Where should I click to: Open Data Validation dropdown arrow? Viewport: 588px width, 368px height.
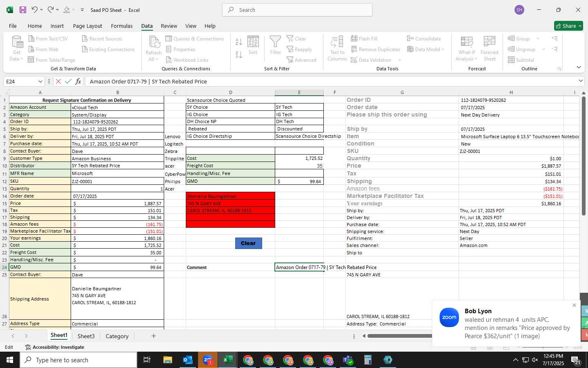[399, 60]
